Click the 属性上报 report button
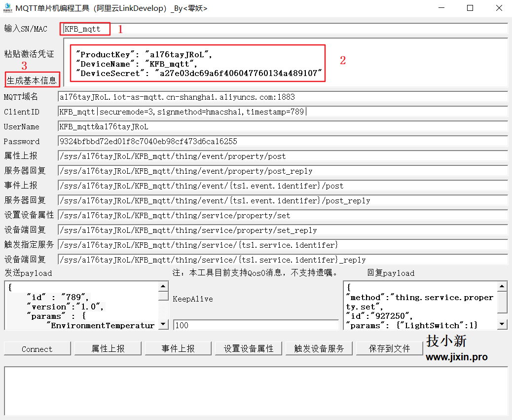512x420 pixels. click(108, 348)
